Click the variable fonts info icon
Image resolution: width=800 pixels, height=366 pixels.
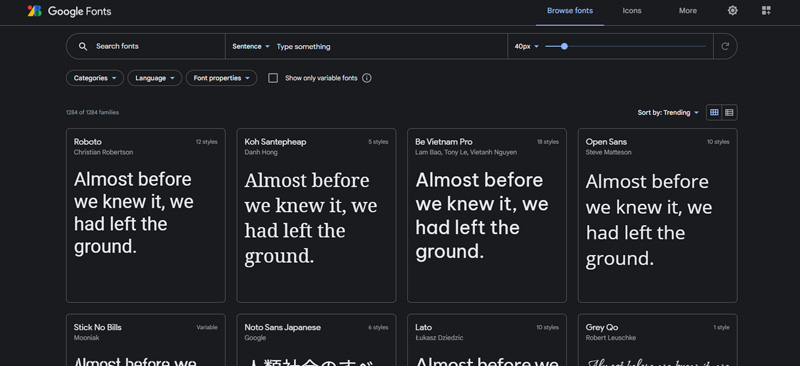pos(366,78)
